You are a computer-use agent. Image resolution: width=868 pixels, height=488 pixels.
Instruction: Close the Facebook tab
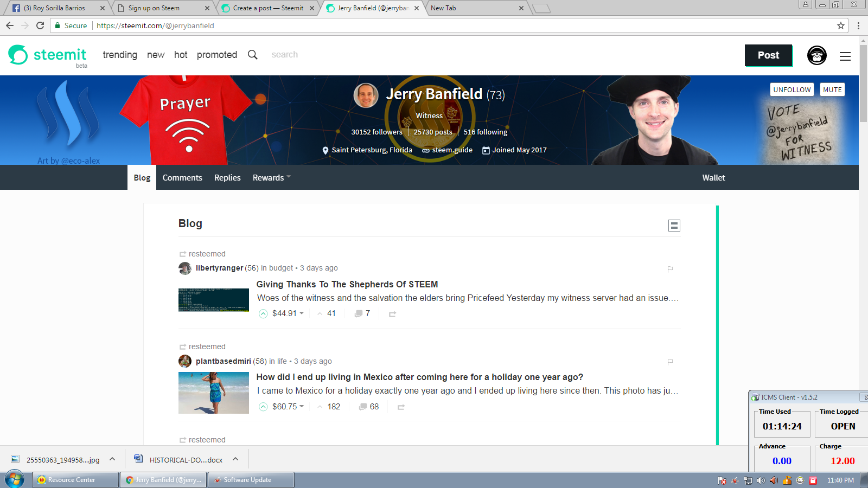[103, 8]
